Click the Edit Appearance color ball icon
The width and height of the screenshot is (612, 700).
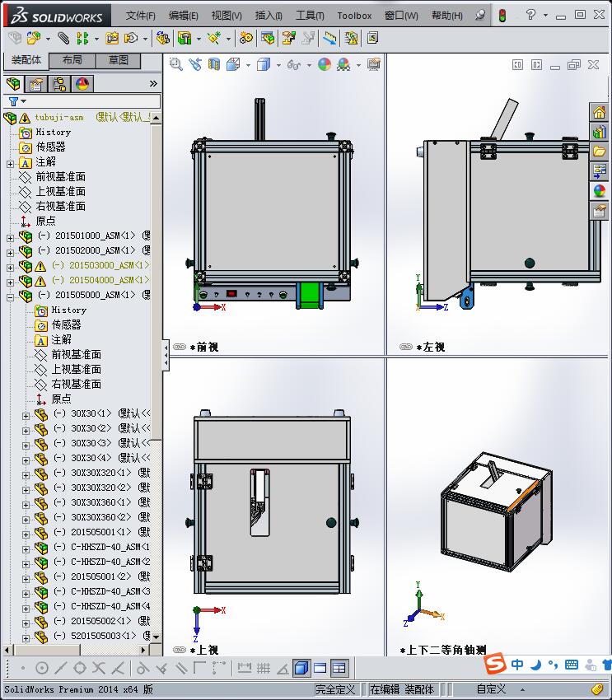[325, 65]
